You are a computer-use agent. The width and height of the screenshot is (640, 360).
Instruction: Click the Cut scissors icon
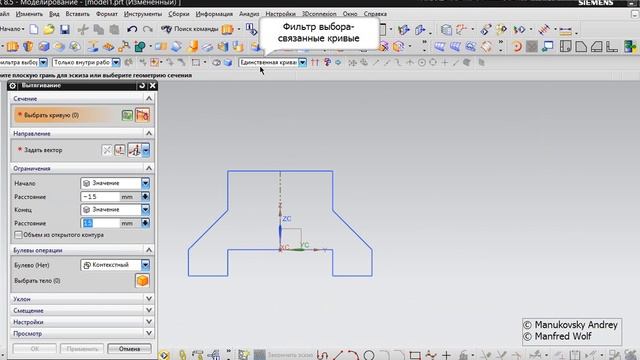click(83, 29)
